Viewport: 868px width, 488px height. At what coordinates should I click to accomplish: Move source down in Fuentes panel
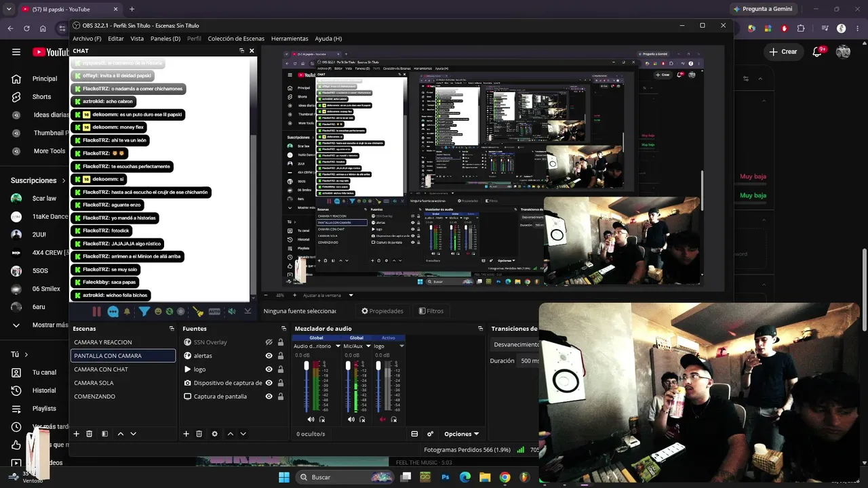click(243, 434)
